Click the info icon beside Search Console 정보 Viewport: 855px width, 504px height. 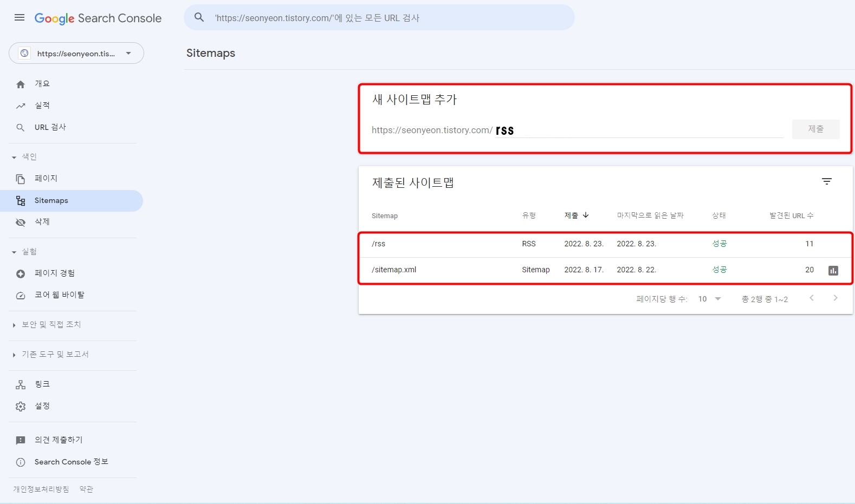pos(21,462)
